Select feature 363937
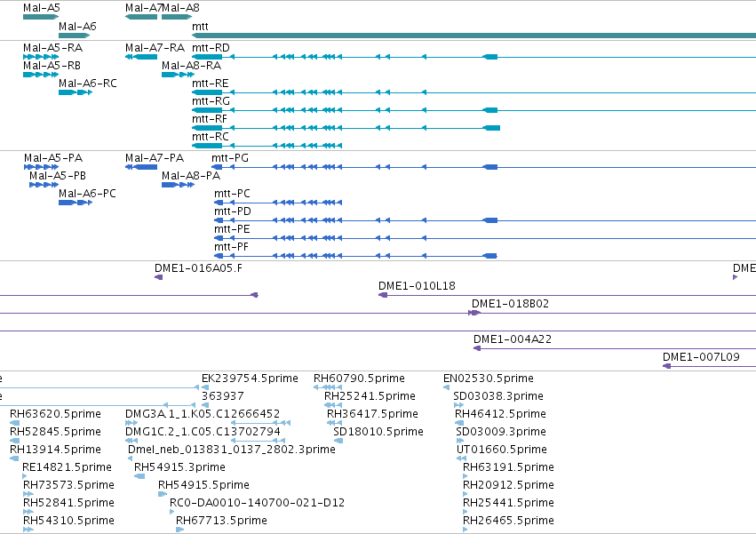The width and height of the screenshot is (756, 534). point(205,405)
